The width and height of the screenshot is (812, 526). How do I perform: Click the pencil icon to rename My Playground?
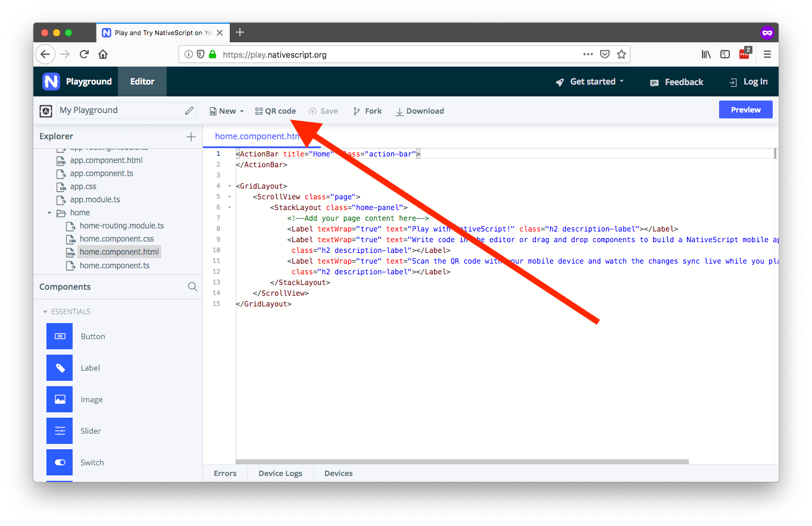pos(189,111)
